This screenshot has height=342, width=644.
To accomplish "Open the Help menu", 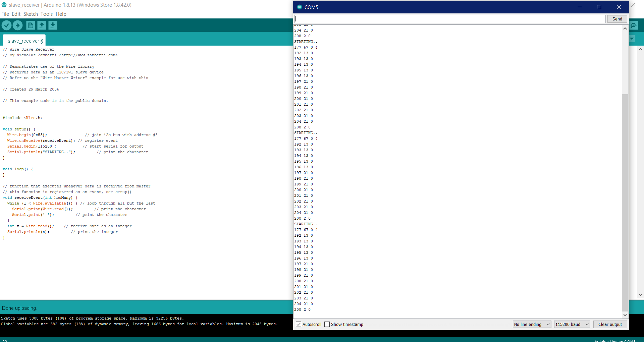I will tap(61, 14).
